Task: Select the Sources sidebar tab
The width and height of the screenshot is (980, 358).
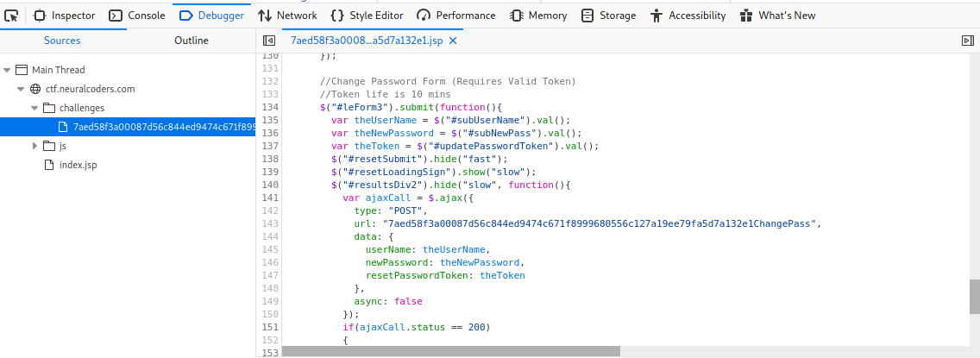Action: [x=62, y=41]
